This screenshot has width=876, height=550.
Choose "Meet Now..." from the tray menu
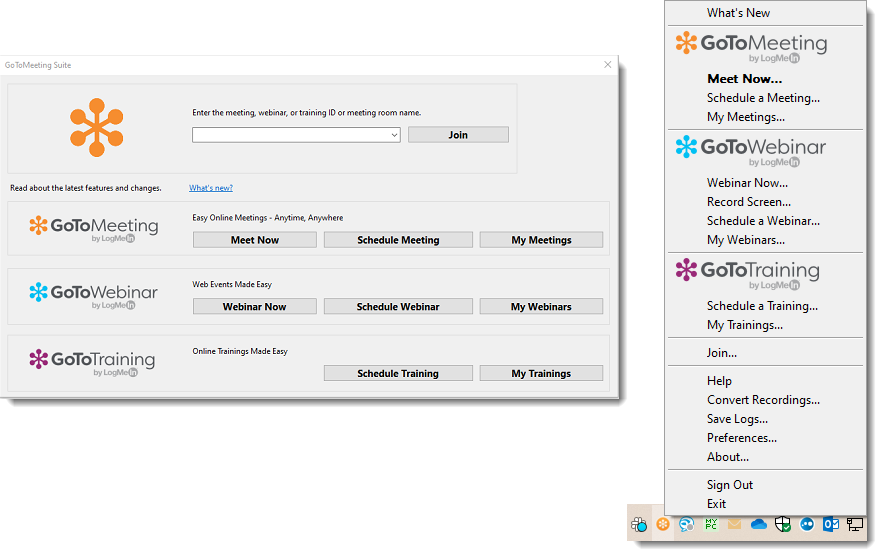pos(744,79)
